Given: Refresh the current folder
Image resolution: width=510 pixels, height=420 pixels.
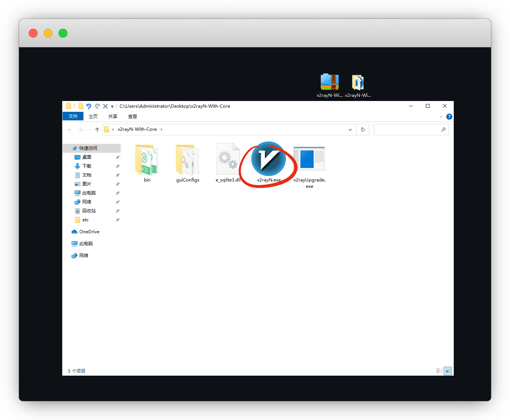Looking at the screenshot, I should 363,130.
